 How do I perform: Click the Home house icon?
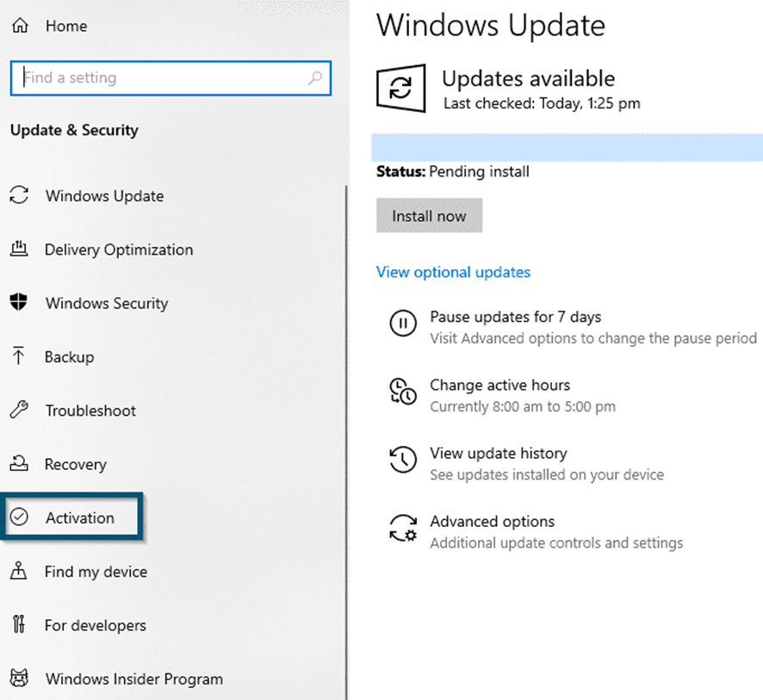tap(20, 25)
